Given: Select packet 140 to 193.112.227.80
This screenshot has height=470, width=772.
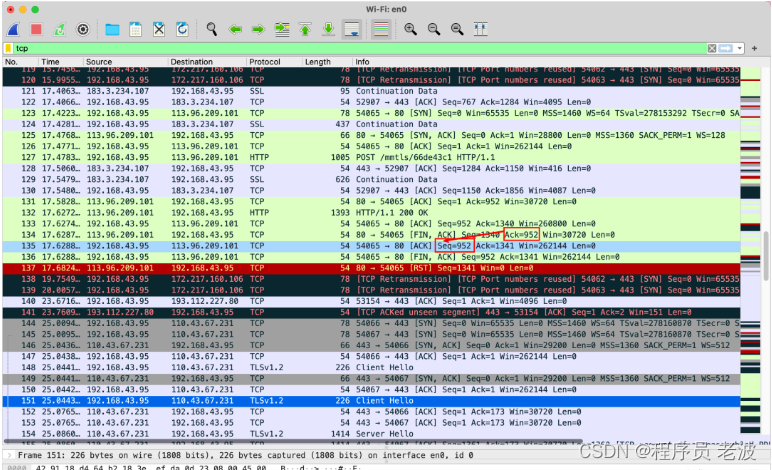Looking at the screenshot, I should click(x=371, y=301).
